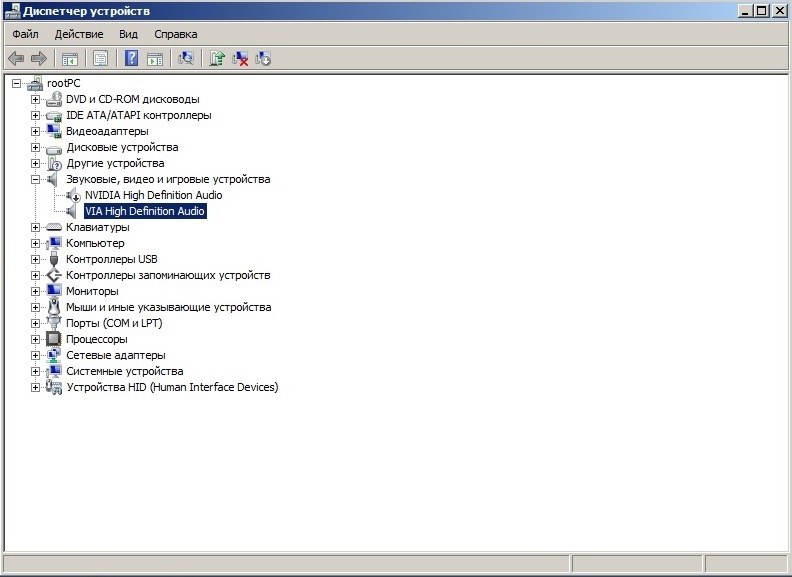Screen dimensions: 792x577
Task: Click the Мыши mouse icon
Action: coord(54,307)
